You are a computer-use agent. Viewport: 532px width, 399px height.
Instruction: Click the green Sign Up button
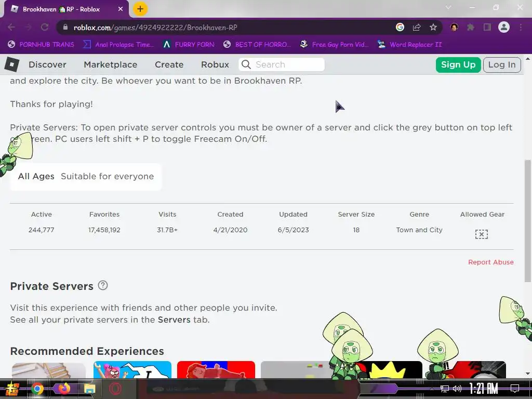(x=458, y=65)
